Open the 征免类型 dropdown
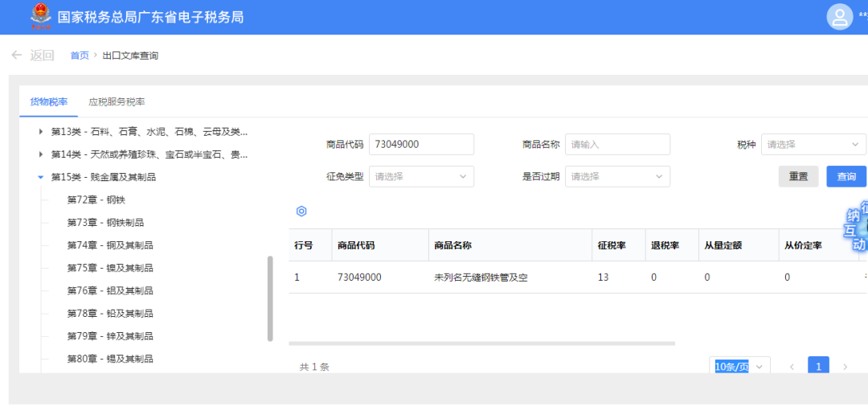The height and width of the screenshot is (411, 868). pyautogui.click(x=421, y=177)
